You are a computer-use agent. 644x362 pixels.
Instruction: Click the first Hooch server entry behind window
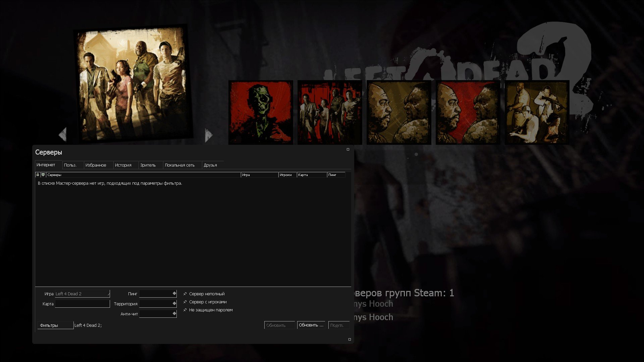[x=373, y=304]
